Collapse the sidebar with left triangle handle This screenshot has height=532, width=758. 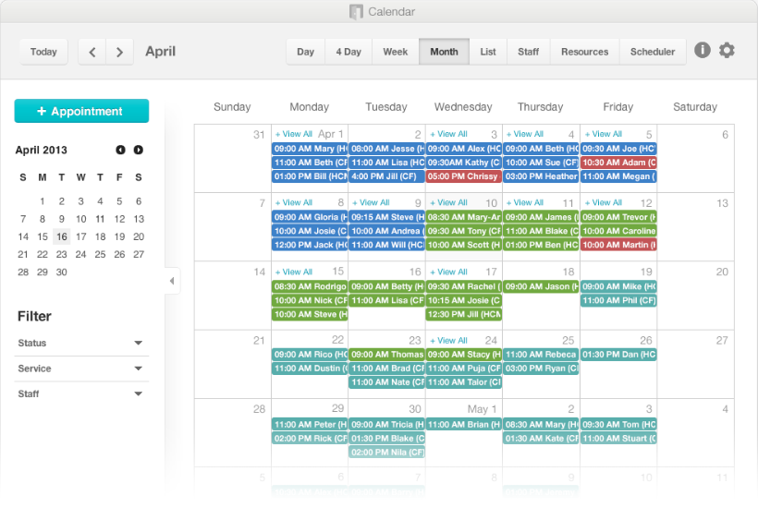coord(172,281)
